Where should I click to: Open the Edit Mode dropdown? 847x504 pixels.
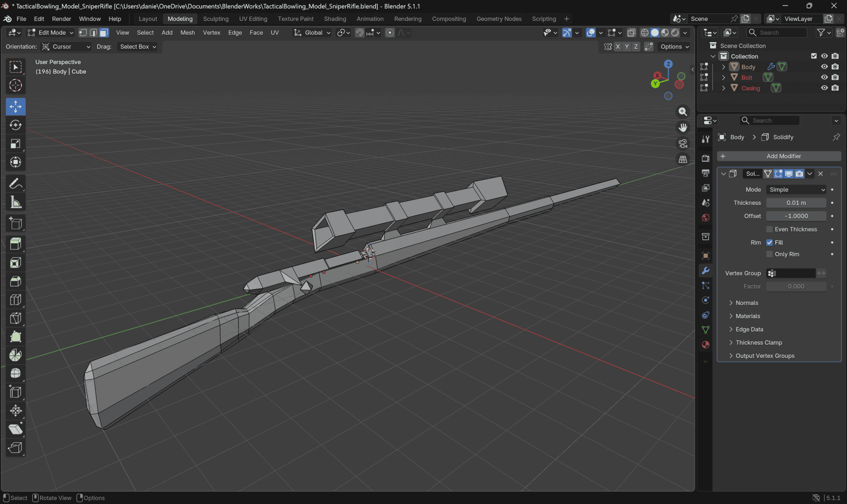click(51, 33)
